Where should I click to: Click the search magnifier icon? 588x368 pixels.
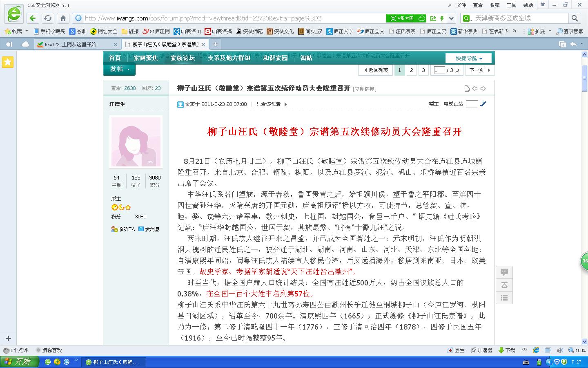[575, 18]
